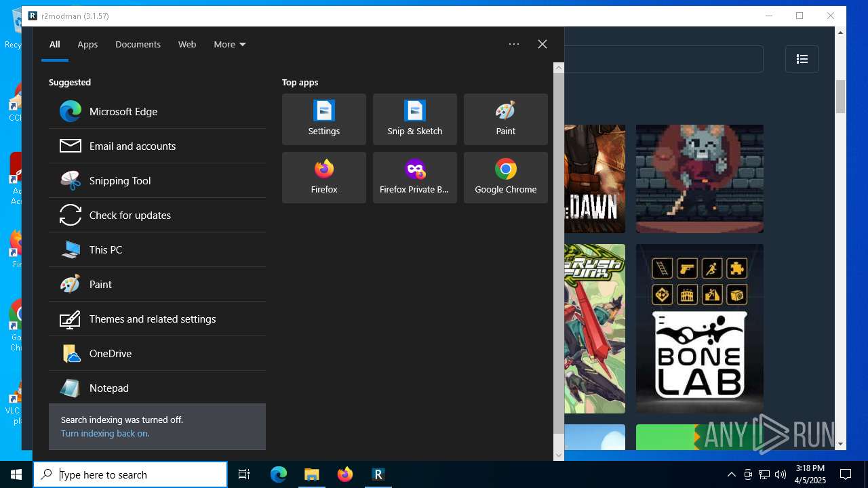This screenshot has width=868, height=488.
Task: Switch to r2modman on the taskbar
Action: (378, 474)
